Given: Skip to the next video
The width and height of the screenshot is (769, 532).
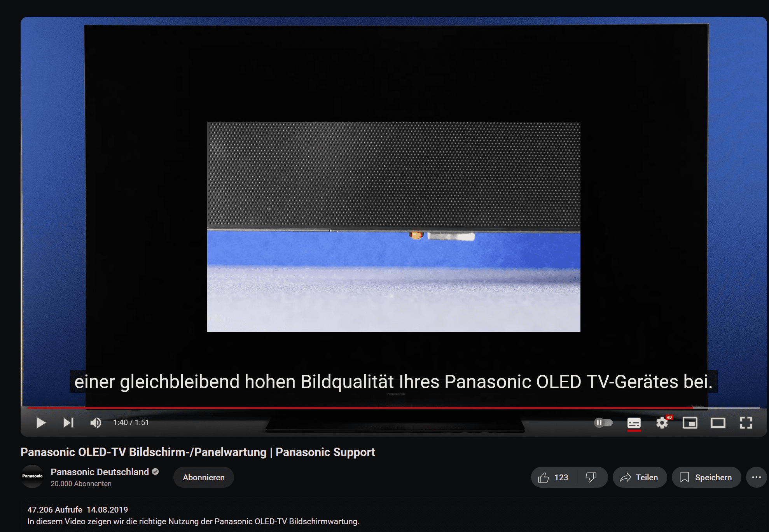Looking at the screenshot, I should tap(68, 423).
